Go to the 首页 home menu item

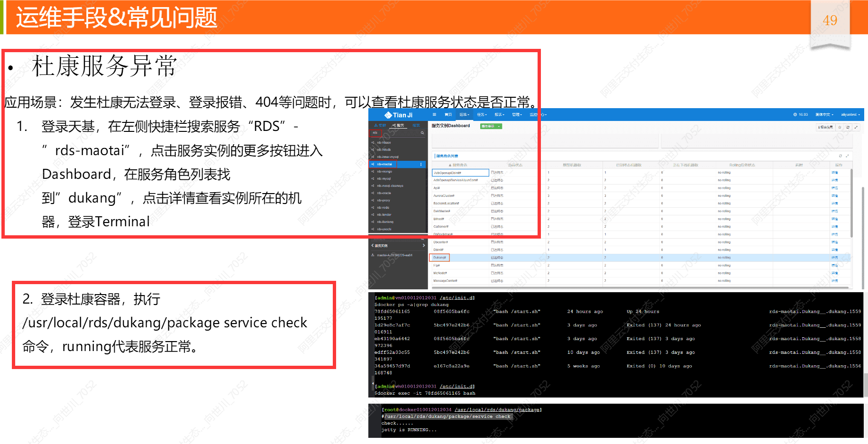[448, 115]
